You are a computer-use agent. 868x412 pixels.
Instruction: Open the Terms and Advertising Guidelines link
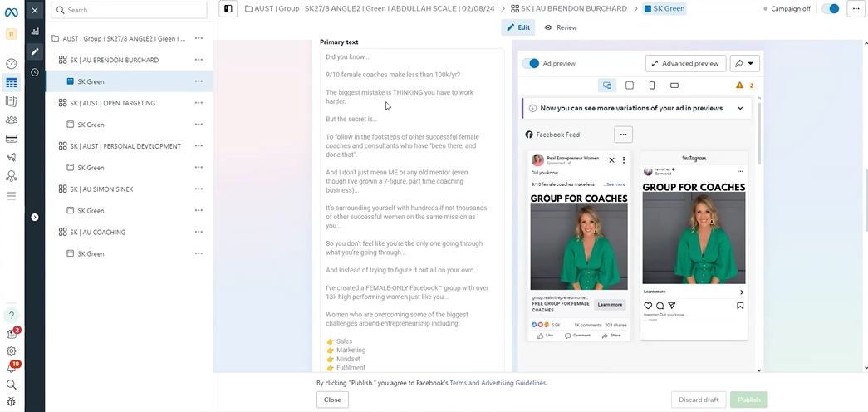point(498,383)
